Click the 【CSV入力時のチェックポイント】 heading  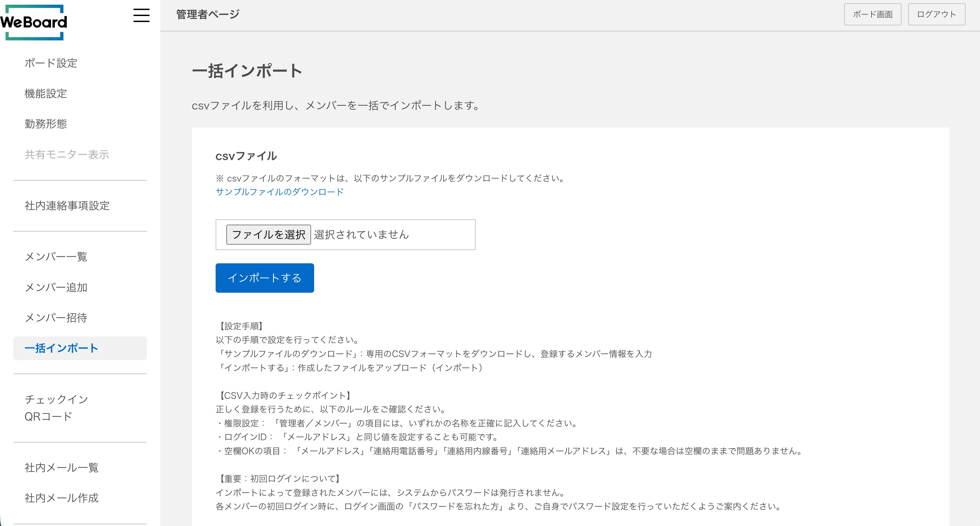tap(285, 396)
